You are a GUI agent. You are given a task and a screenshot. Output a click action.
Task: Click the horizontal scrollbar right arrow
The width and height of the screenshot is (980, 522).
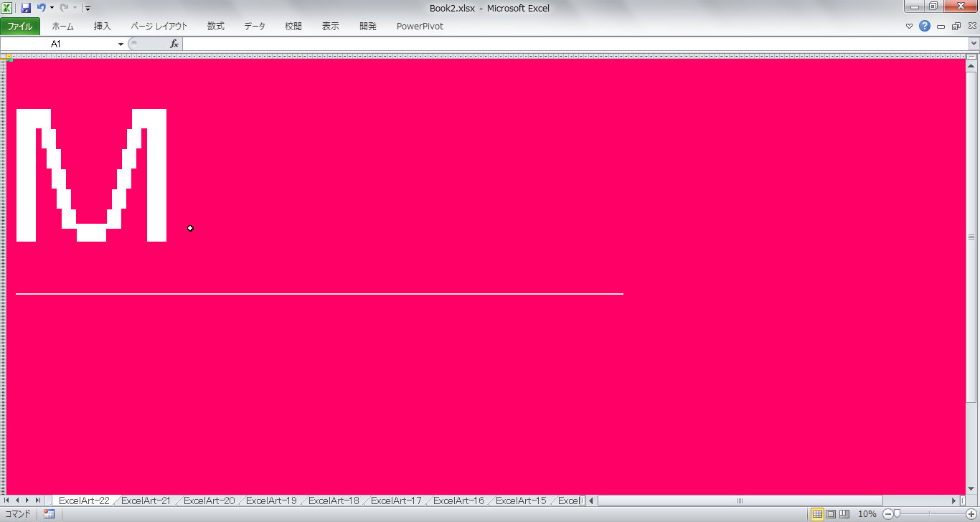point(954,500)
